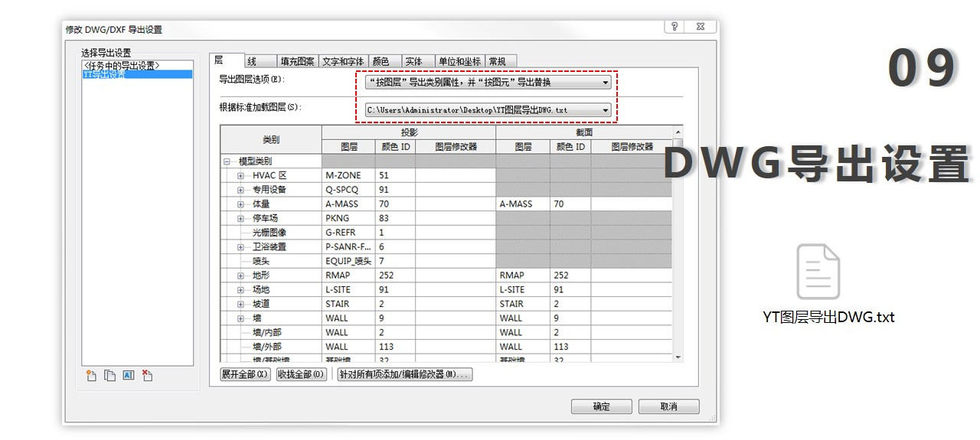Expand the 墙 category
Screen dimensions: 980x440
240,318
